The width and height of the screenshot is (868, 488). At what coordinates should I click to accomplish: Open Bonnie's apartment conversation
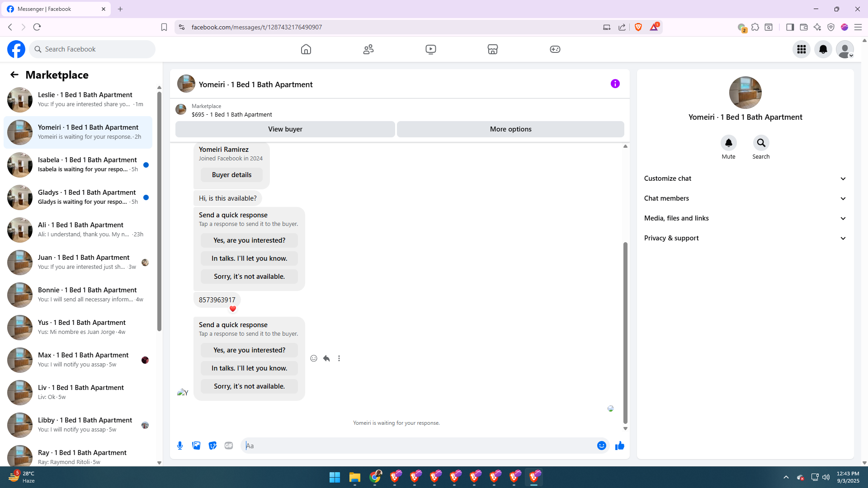(78, 295)
